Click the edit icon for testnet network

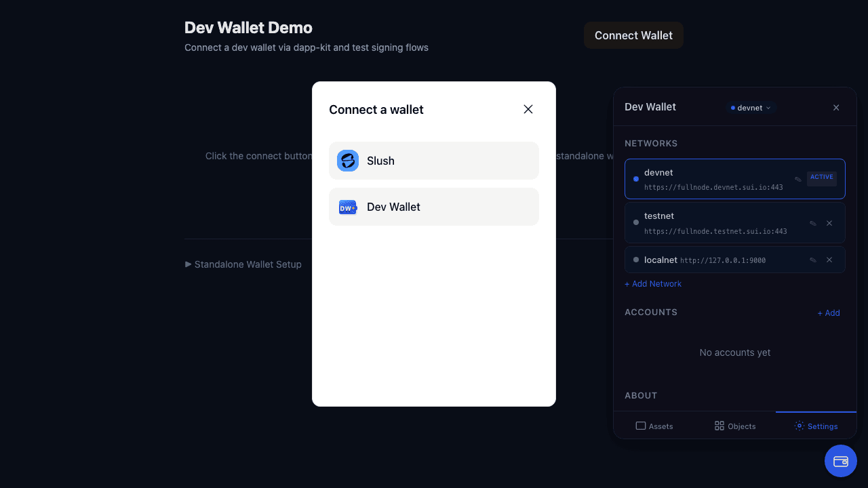(813, 222)
